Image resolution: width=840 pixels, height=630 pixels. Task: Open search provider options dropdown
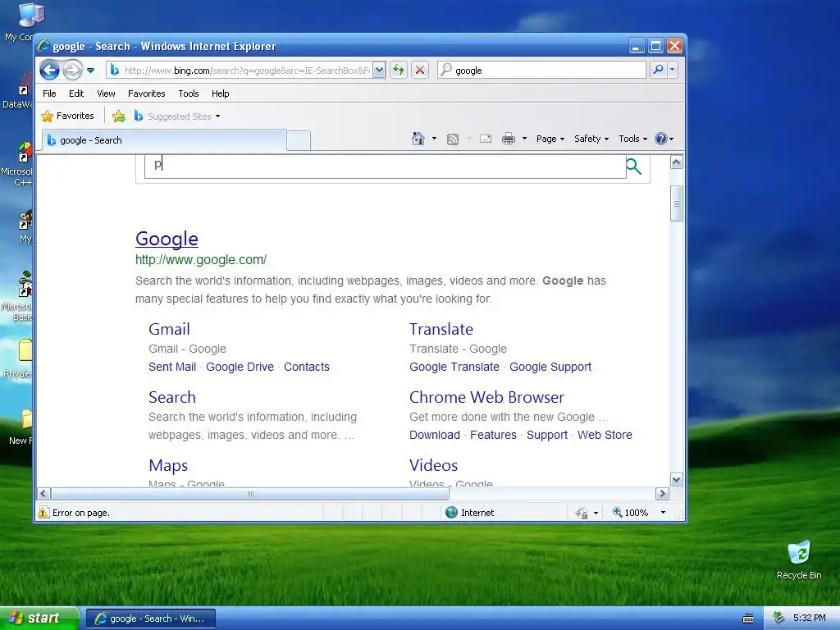673,70
